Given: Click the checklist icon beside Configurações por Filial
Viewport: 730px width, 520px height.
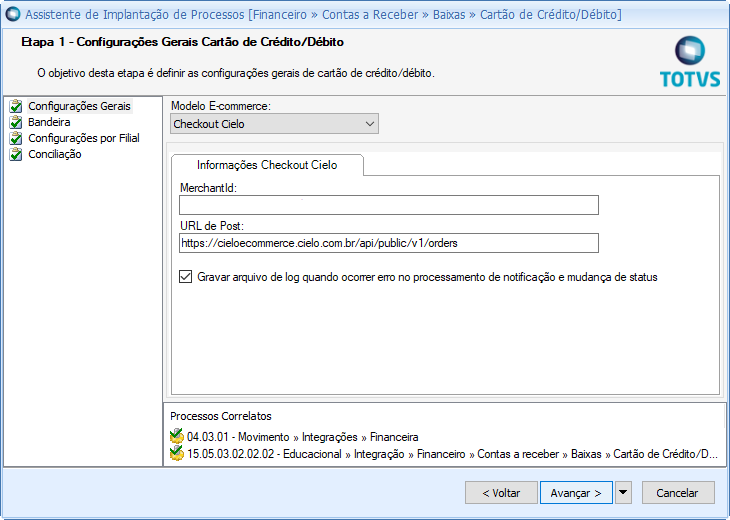Looking at the screenshot, I should click(16, 138).
